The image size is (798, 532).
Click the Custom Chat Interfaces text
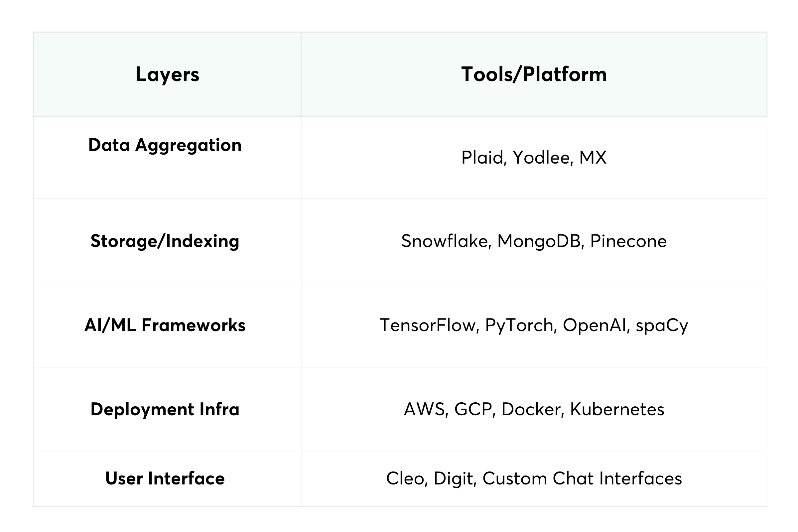coord(582,478)
